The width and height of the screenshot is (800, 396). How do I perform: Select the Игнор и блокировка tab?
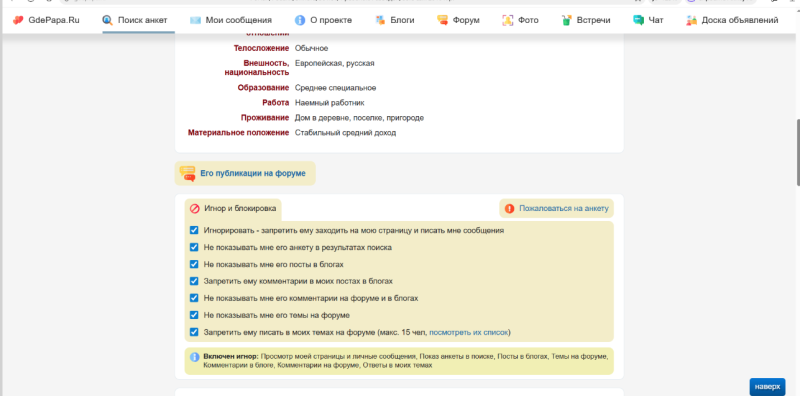(233, 209)
